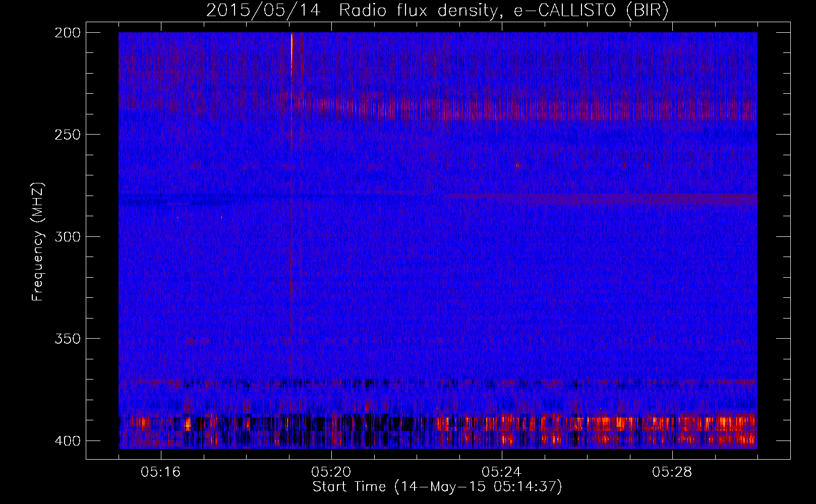Click the 05:28 time tick label
The width and height of the screenshot is (816, 504).
[672, 472]
